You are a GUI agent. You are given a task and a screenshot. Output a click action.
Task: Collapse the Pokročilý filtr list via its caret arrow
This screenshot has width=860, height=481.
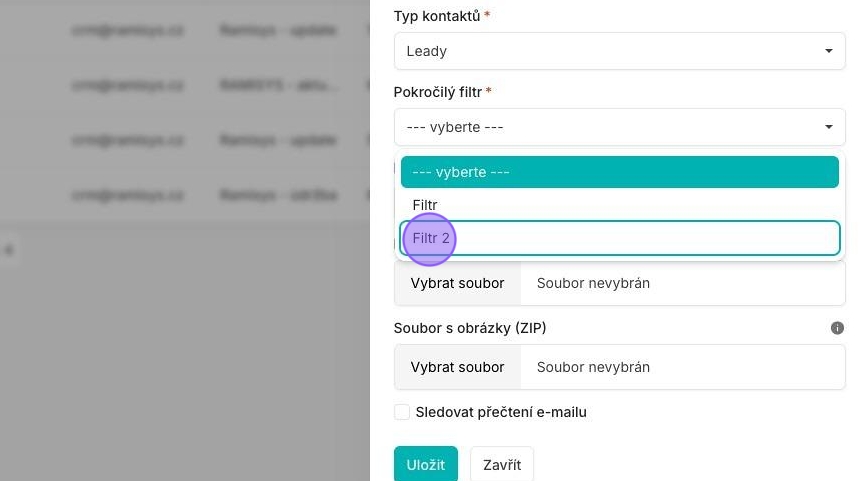(x=829, y=127)
